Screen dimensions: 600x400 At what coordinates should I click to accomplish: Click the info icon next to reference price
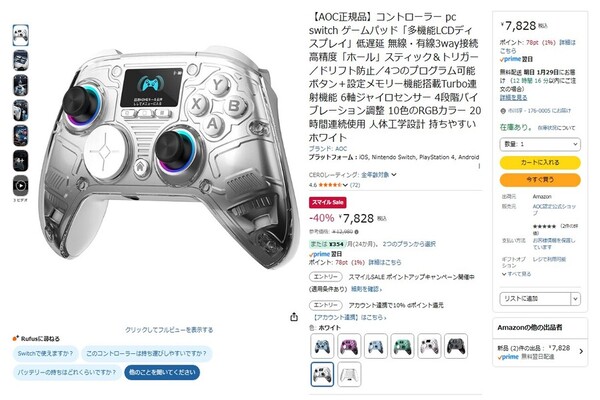[357, 232]
